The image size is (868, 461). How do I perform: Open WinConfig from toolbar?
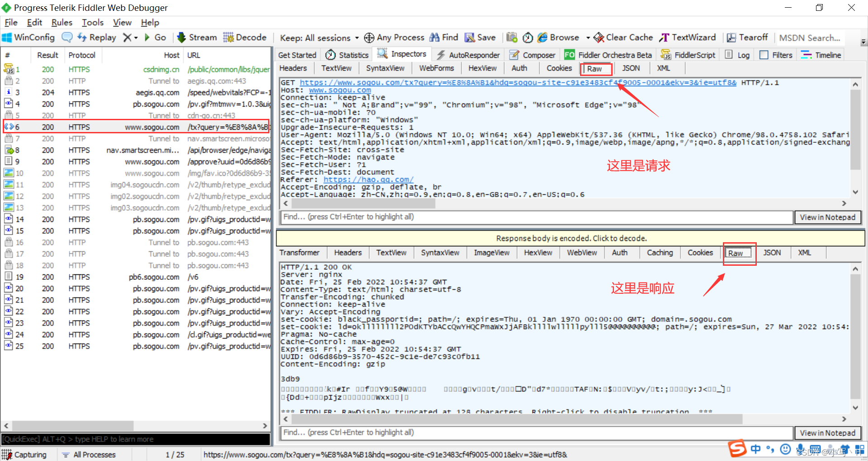[x=28, y=38]
